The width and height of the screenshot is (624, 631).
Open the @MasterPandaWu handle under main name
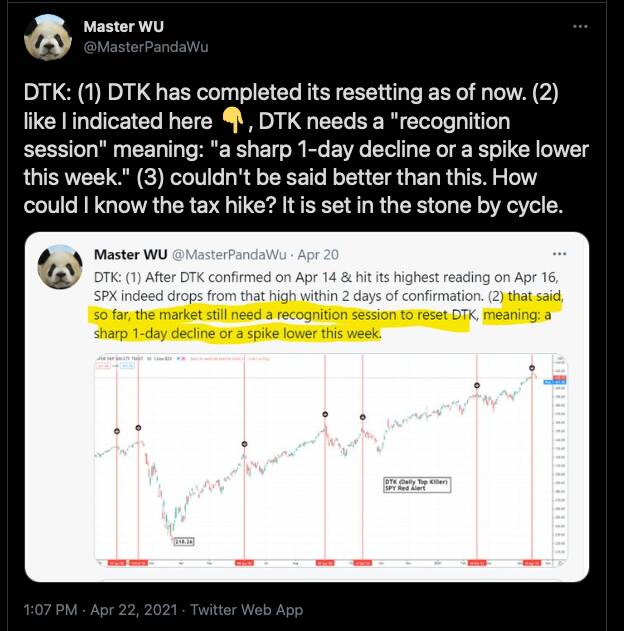click(x=146, y=47)
